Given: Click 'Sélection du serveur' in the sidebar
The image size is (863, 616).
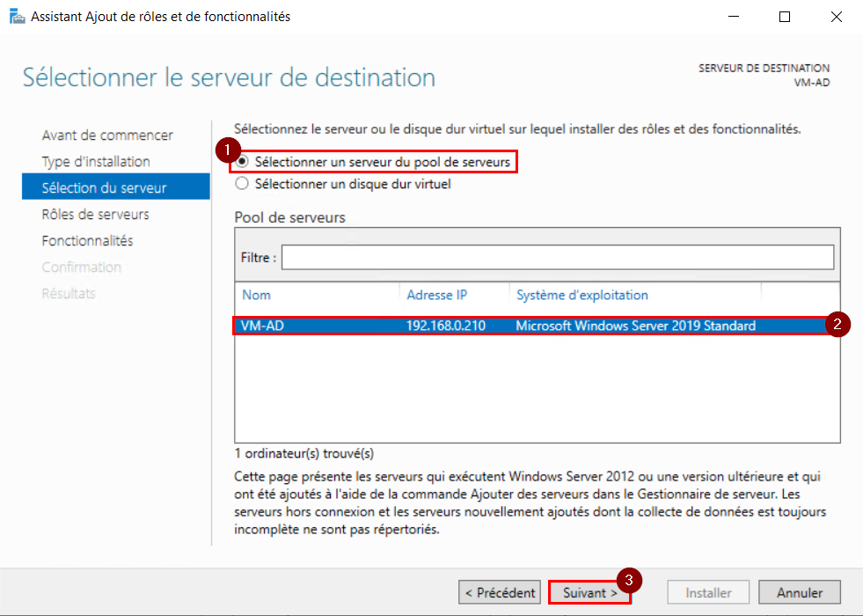Looking at the screenshot, I should (104, 187).
